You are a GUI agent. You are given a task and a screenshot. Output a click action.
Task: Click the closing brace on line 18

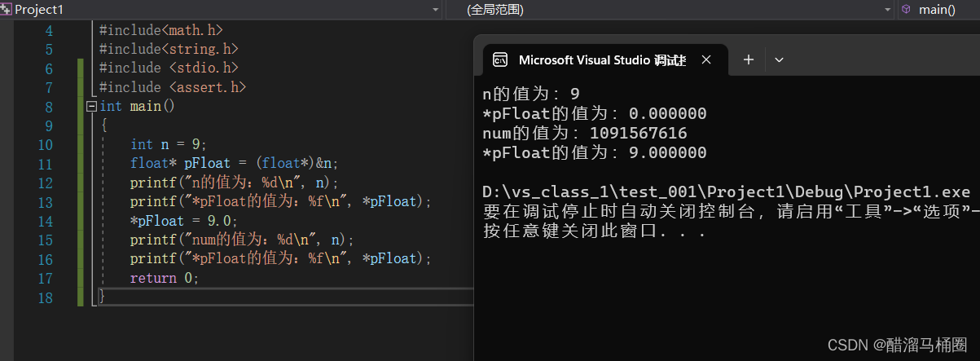click(x=102, y=297)
